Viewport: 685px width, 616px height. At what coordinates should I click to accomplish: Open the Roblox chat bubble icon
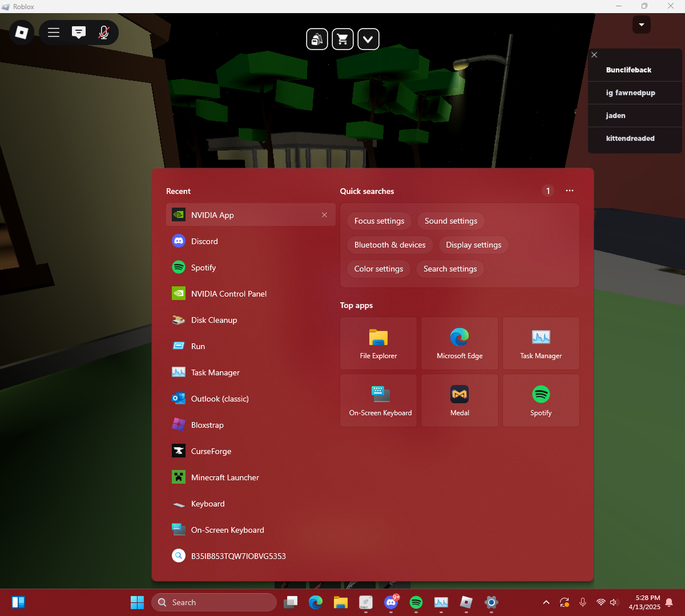click(x=79, y=33)
